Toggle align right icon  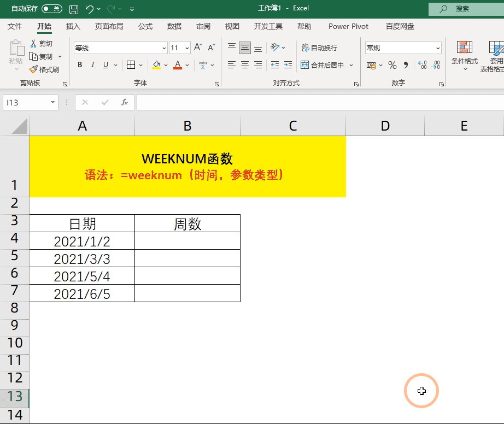tap(258, 65)
